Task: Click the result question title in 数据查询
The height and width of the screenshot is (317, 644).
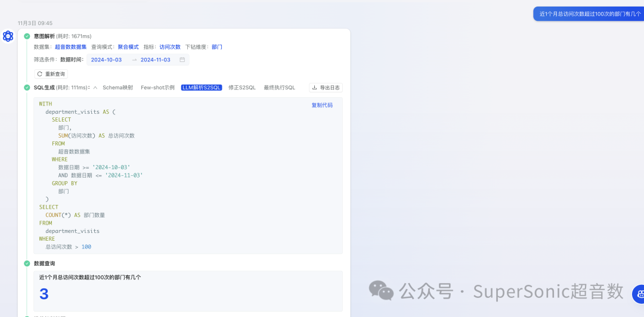Action: (90, 277)
